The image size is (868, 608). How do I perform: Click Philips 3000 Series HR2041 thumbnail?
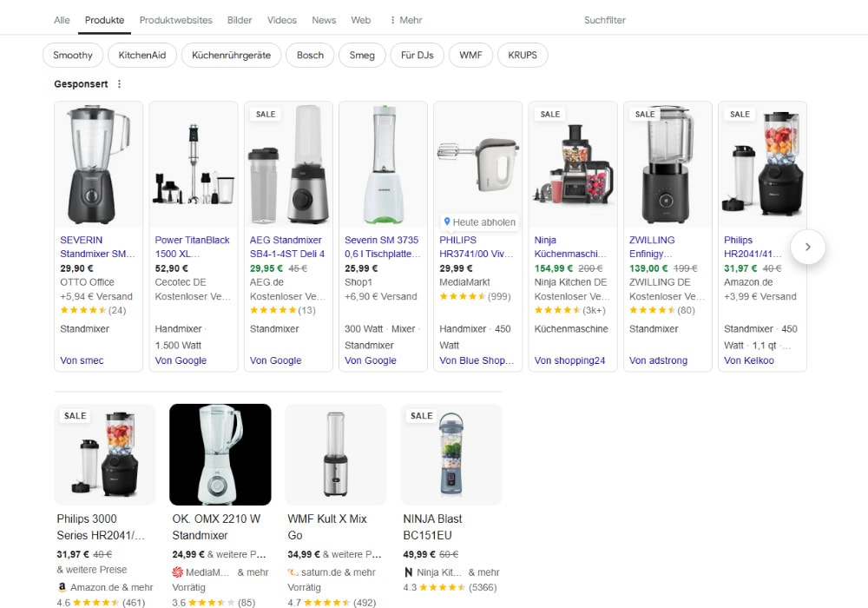coord(105,454)
